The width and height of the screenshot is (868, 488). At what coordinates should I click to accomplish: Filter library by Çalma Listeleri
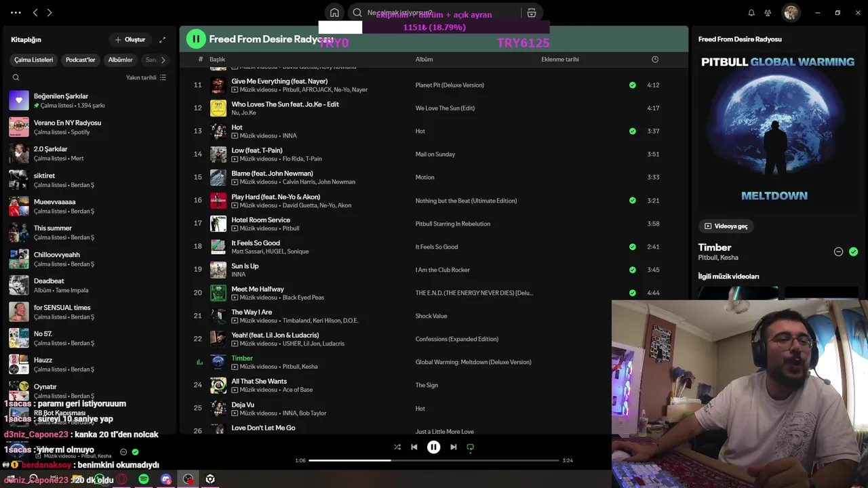pos(33,60)
